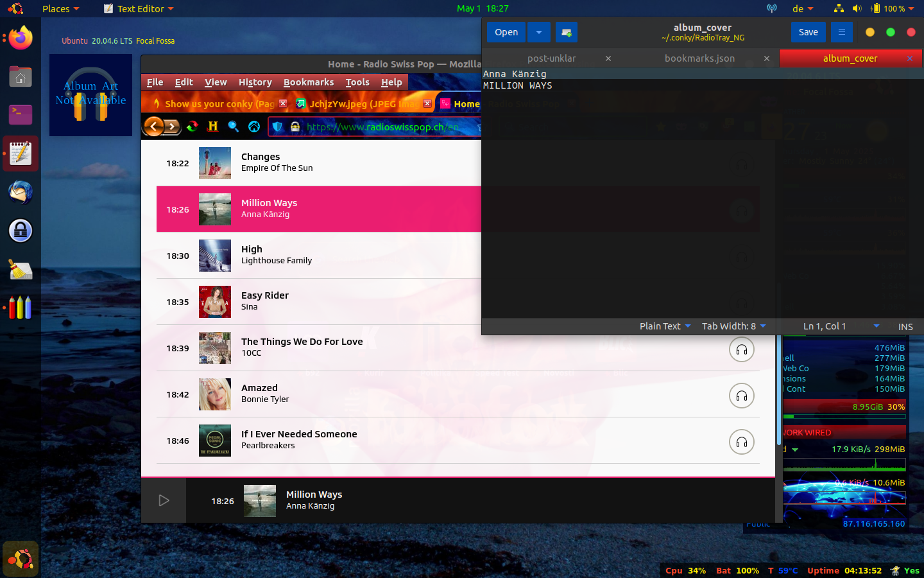The height and width of the screenshot is (578, 924).
Task: Click the Firefox forward arrow button
Action: tap(173, 127)
